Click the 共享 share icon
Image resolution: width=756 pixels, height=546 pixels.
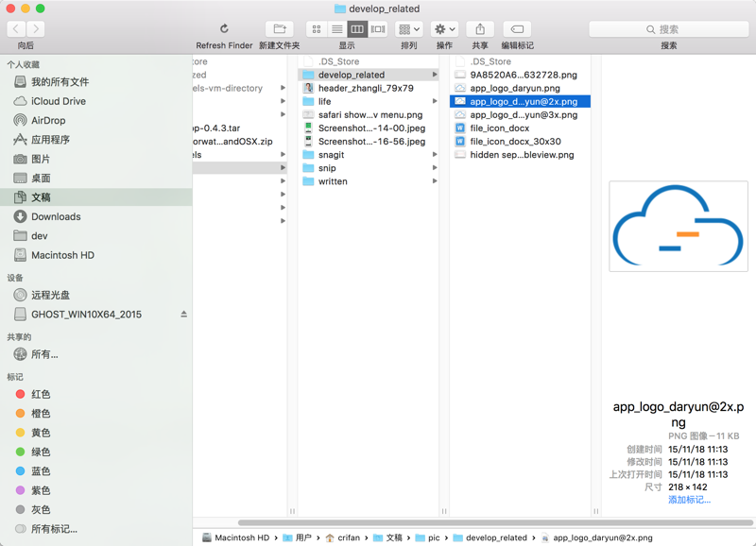point(480,29)
